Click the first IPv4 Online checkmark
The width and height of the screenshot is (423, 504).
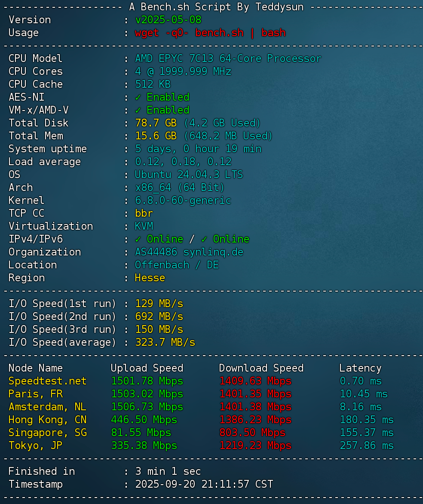pos(138,239)
